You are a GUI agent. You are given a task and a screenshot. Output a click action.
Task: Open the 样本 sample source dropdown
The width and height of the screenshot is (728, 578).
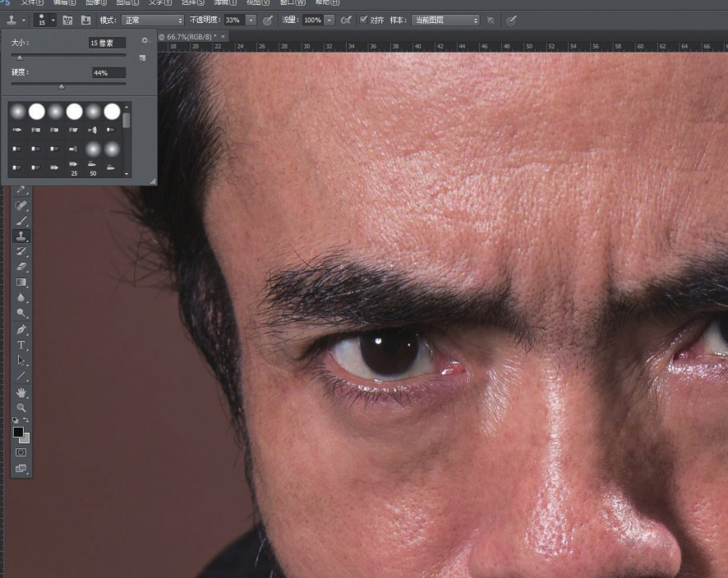point(445,20)
